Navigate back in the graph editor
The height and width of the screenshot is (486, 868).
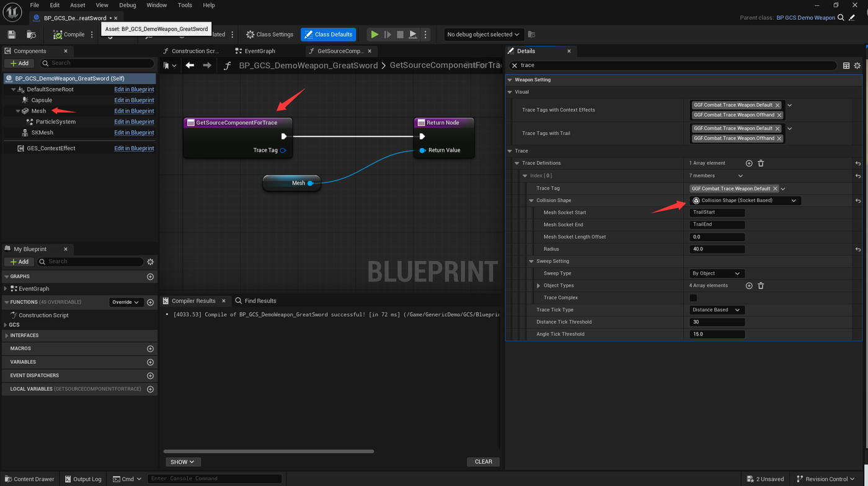[190, 65]
